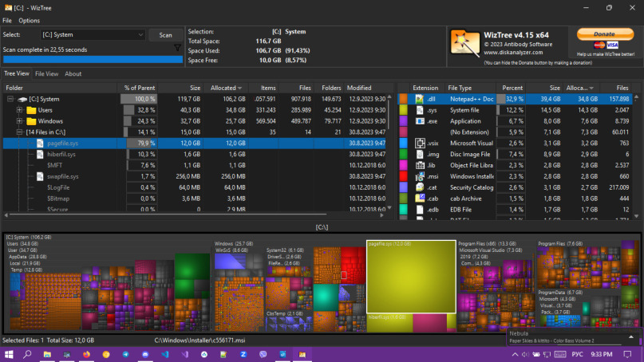Viewport: 644px width, 362px height.
Task: Open Windows Search from the taskbar
Action: (x=27, y=353)
